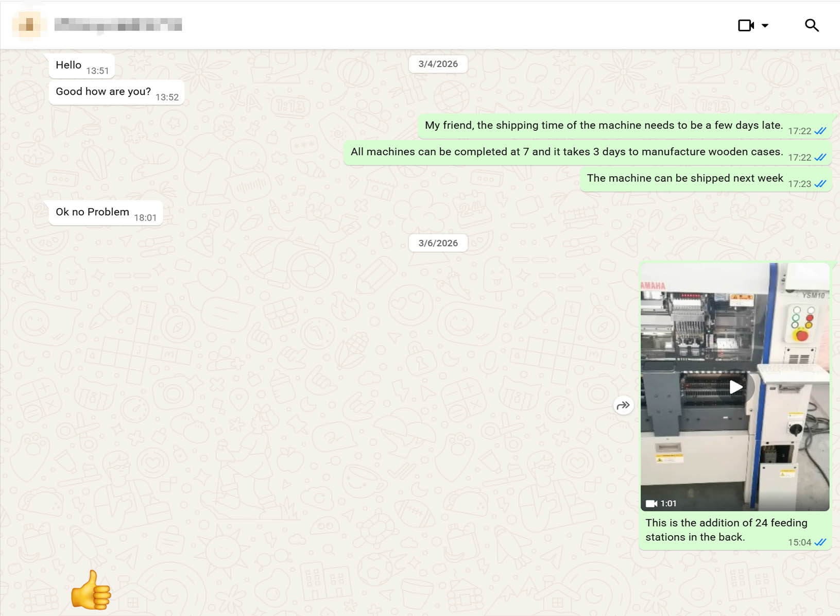Click the message about wooden cases
Viewport: 840px width, 616px height.
click(x=587, y=153)
